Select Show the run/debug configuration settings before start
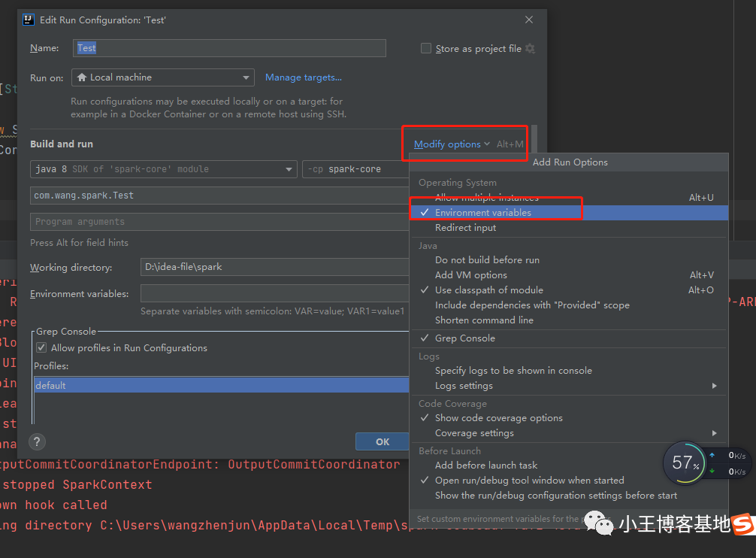Screen dimensions: 756x558 click(x=568, y=496)
